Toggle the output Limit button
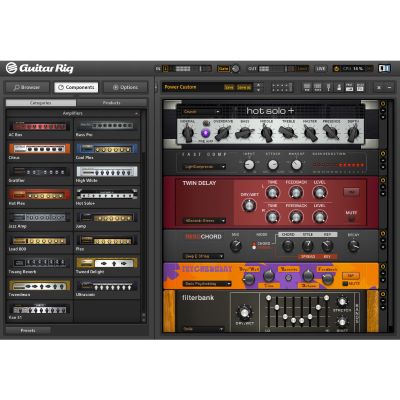This screenshot has width=400, height=400. (302, 69)
